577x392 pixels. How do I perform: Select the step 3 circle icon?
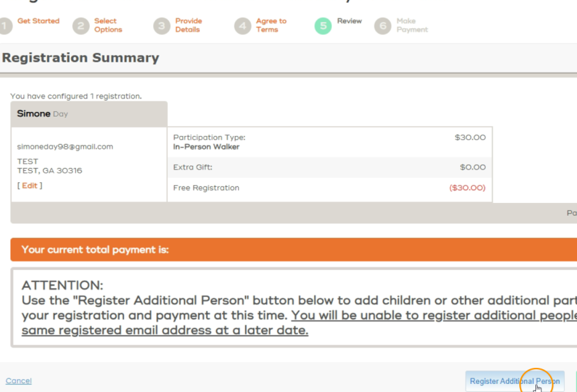tap(162, 25)
